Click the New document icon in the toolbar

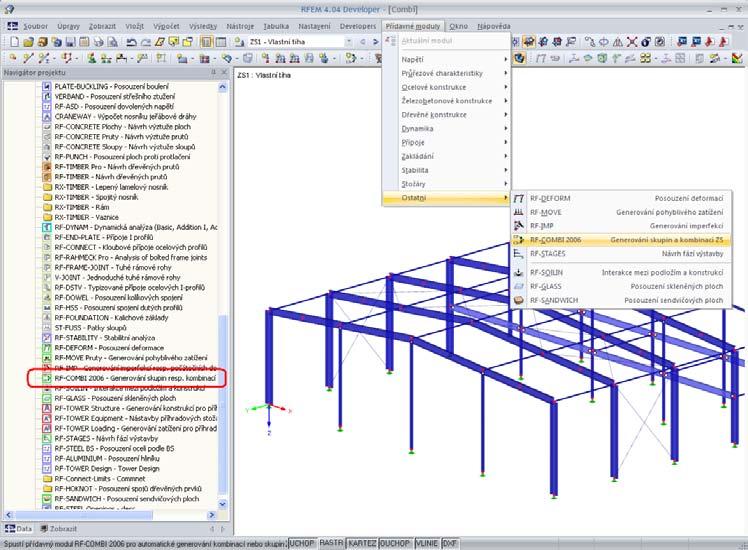point(14,42)
